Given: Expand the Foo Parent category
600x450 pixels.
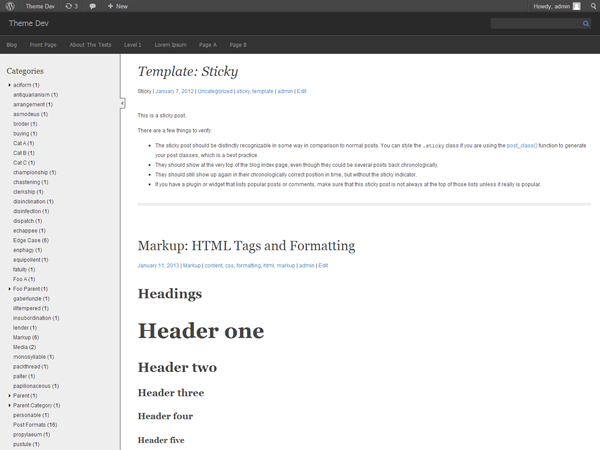Looking at the screenshot, I should (x=9, y=289).
